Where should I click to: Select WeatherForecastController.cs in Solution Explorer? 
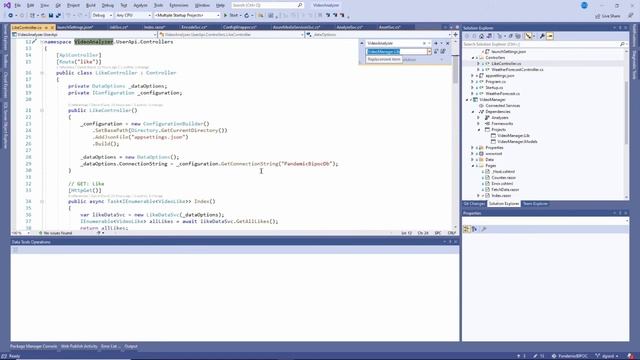coord(517,69)
